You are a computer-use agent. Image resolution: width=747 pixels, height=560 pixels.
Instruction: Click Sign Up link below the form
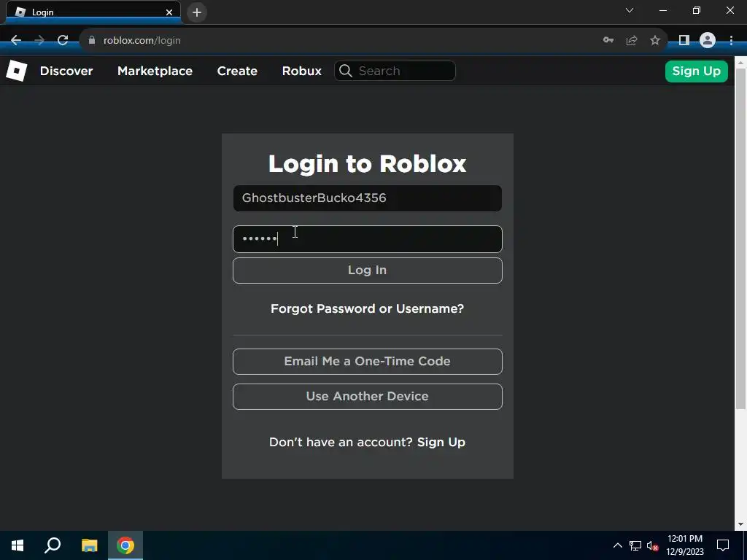[441, 443]
